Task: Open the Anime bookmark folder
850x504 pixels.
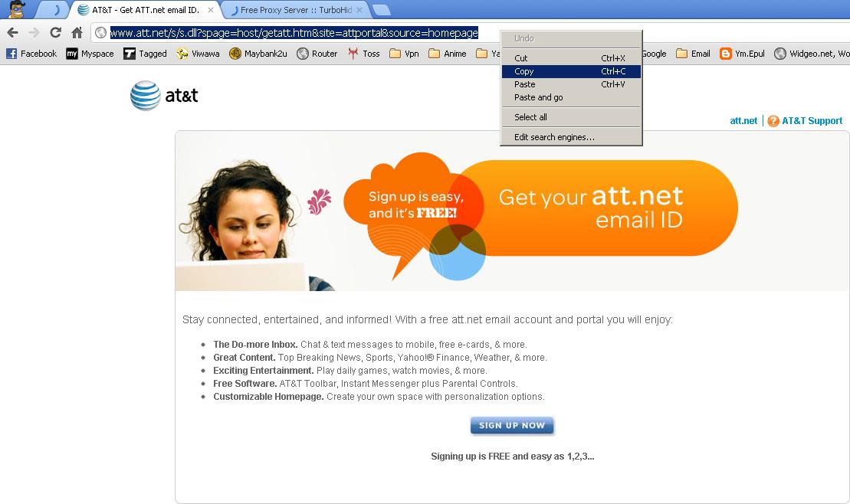Action: pos(448,54)
